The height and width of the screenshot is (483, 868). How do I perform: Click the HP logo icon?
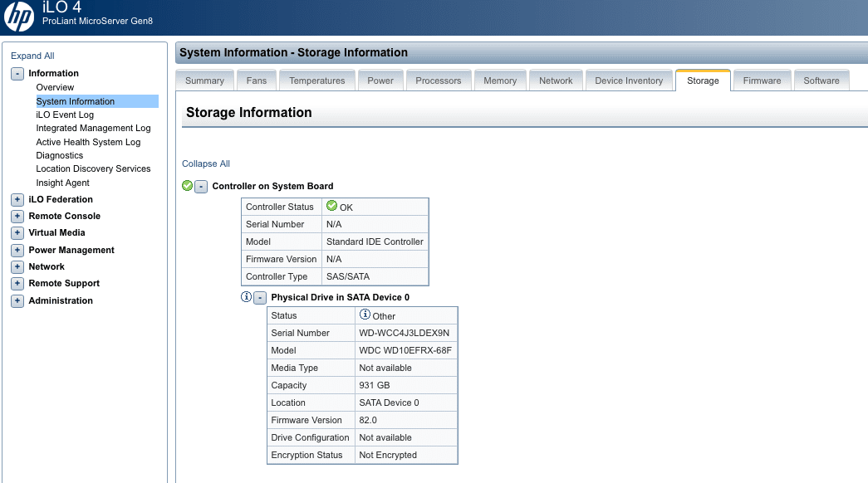(x=19, y=16)
